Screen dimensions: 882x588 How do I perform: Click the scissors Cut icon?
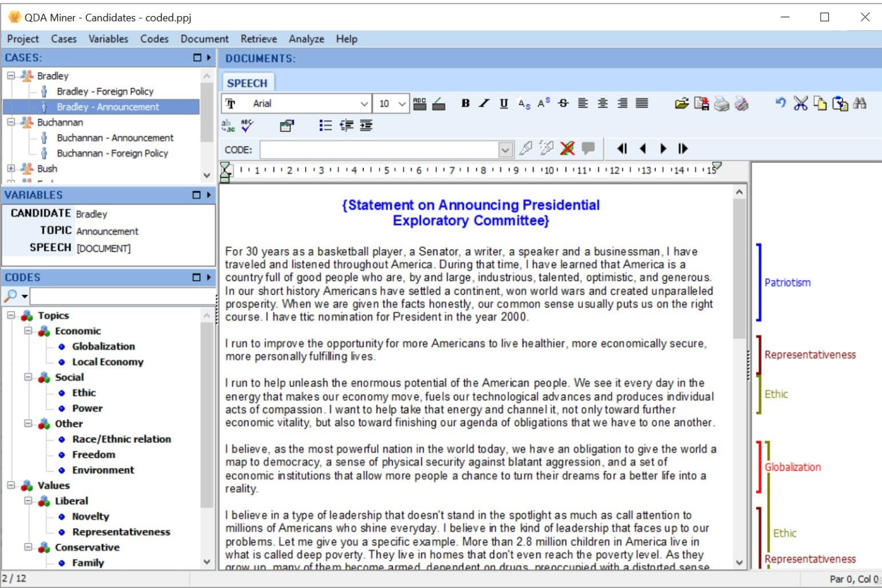[800, 104]
